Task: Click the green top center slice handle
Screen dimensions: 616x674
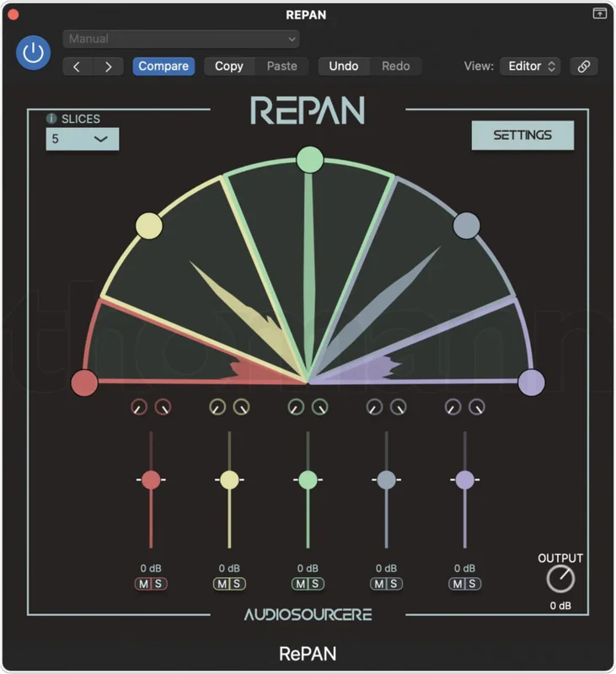Action: [309, 159]
